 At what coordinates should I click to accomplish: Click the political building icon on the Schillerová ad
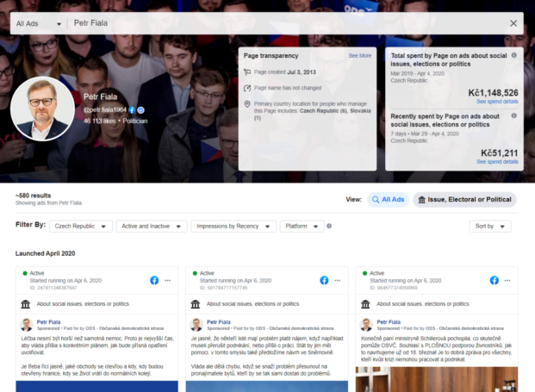coord(365,304)
